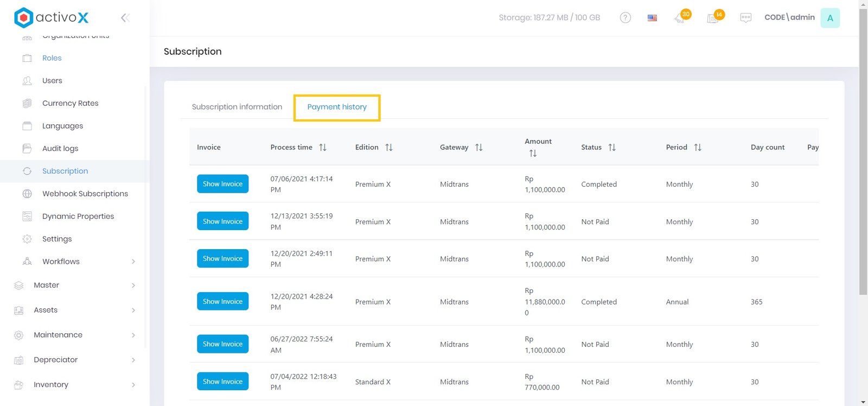868x406 pixels.
Task: Open the chat messages icon
Action: [x=745, y=18]
